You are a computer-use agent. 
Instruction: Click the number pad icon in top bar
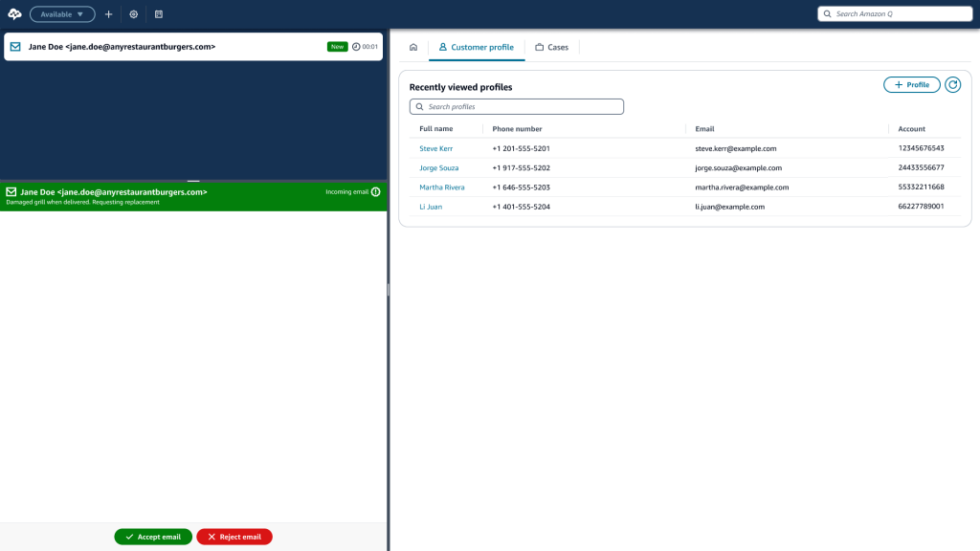[x=159, y=13]
